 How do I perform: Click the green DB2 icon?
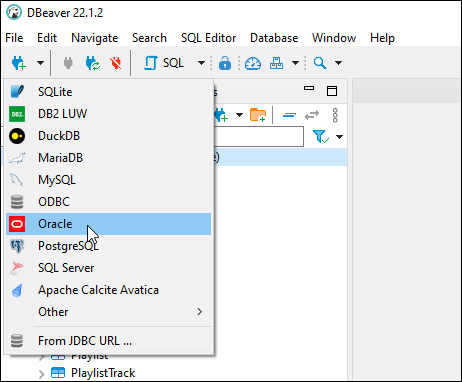tap(17, 114)
